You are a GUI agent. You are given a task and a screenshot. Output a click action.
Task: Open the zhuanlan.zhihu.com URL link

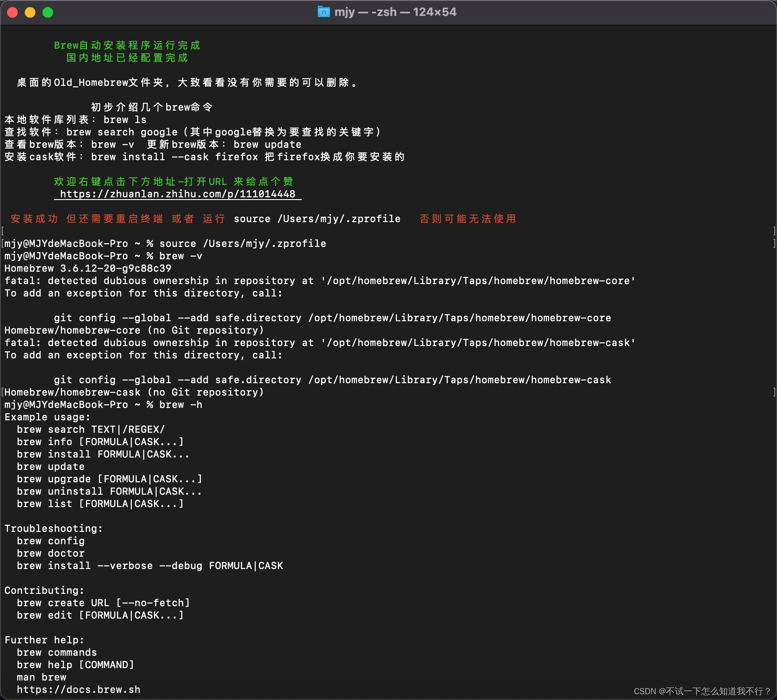tap(178, 194)
